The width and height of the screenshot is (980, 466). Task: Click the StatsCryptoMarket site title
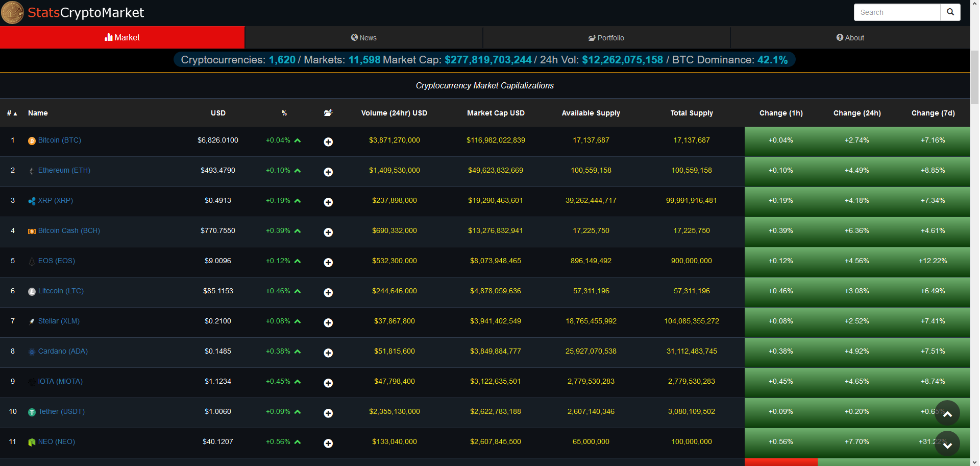(x=86, y=13)
